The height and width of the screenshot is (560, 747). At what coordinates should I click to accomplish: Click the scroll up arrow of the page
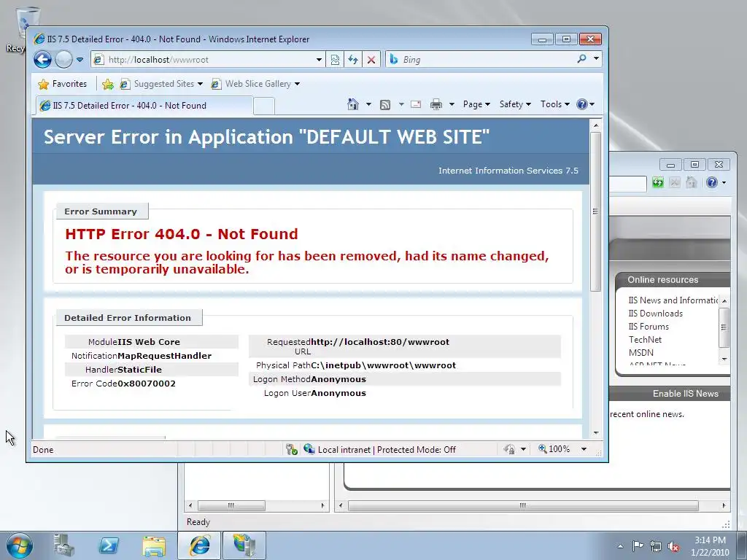point(595,125)
